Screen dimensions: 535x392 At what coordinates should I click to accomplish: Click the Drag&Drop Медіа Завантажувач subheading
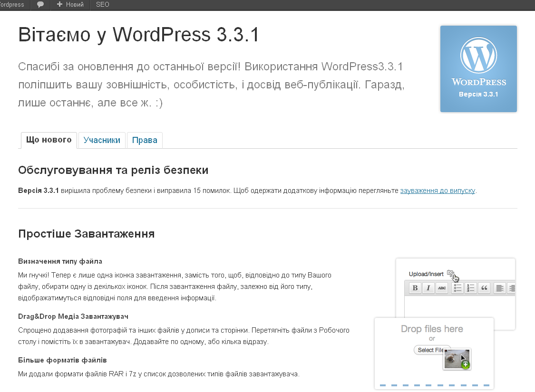tap(73, 316)
